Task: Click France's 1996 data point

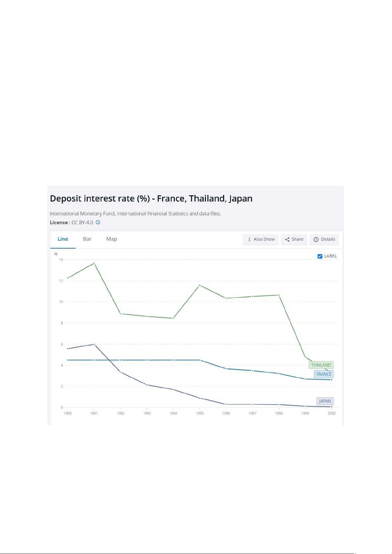Action: pos(226,369)
